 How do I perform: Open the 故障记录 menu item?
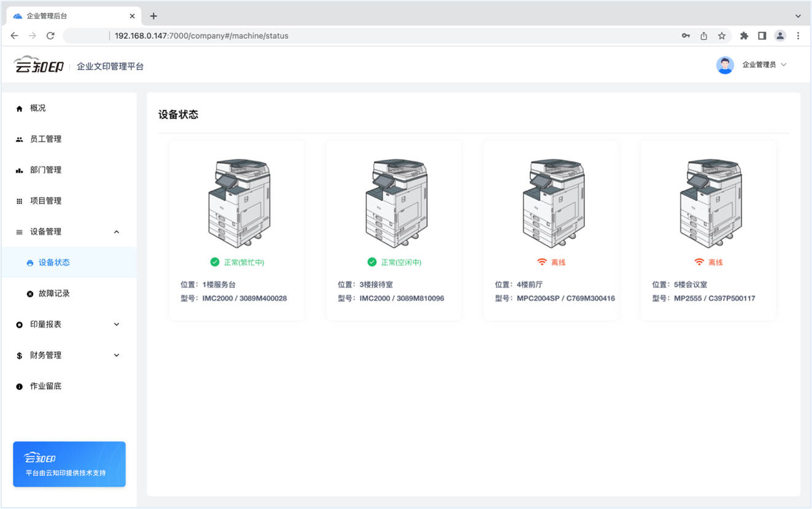click(54, 293)
